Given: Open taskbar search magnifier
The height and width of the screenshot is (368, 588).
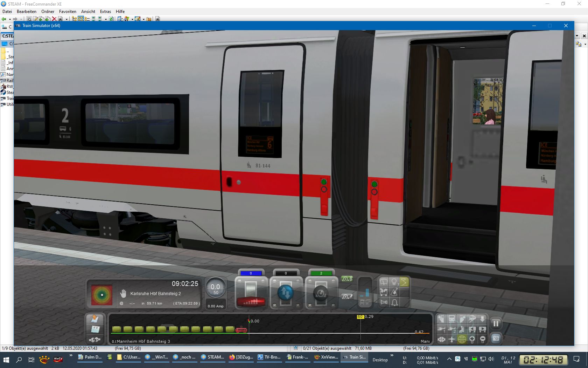Looking at the screenshot, I should click(x=19, y=360).
